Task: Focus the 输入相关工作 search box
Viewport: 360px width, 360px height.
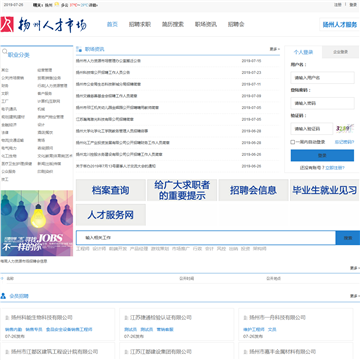Action: pyautogui.click(x=206, y=238)
